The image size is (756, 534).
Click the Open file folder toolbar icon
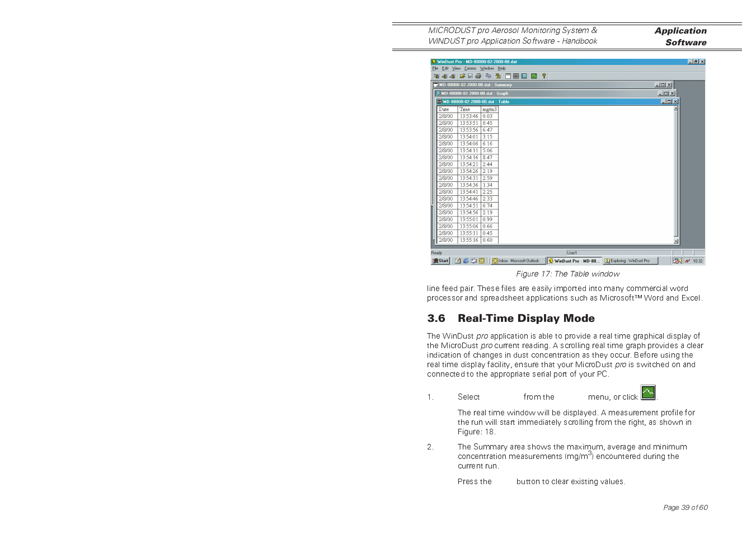pos(463,76)
